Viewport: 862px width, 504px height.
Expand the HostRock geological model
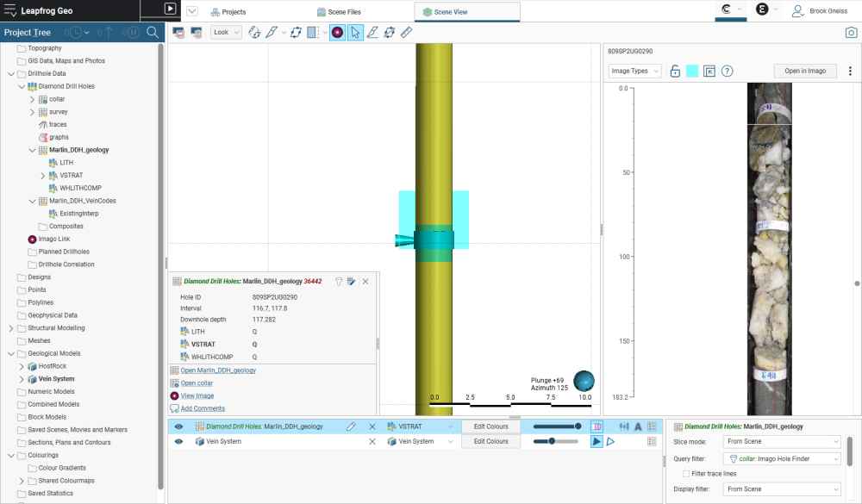point(22,366)
